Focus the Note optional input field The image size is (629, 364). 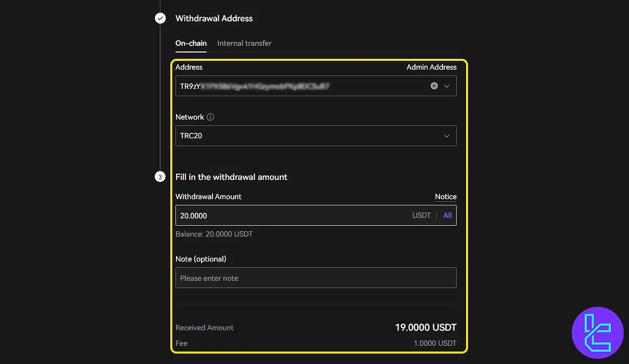[x=316, y=278]
